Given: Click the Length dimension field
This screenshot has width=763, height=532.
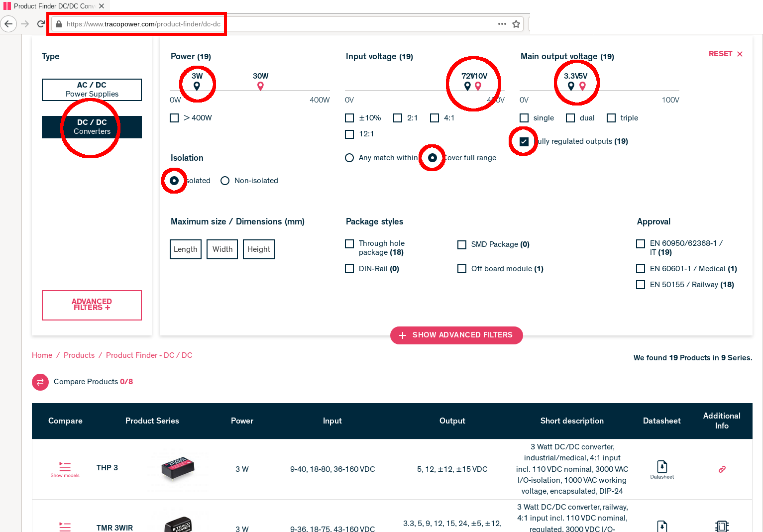Looking at the screenshot, I should click(186, 249).
